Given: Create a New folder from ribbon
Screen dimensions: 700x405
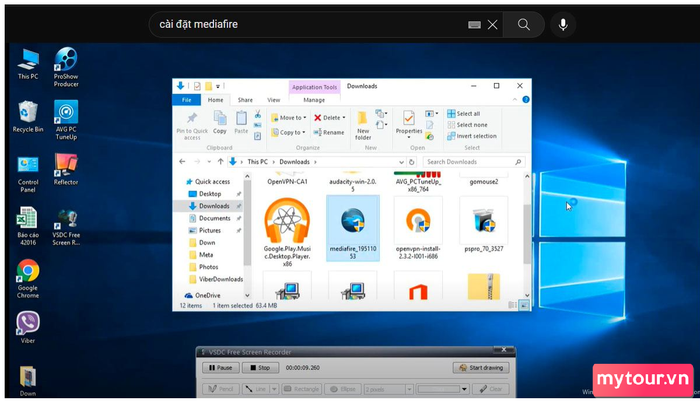Looking at the screenshot, I should (362, 125).
